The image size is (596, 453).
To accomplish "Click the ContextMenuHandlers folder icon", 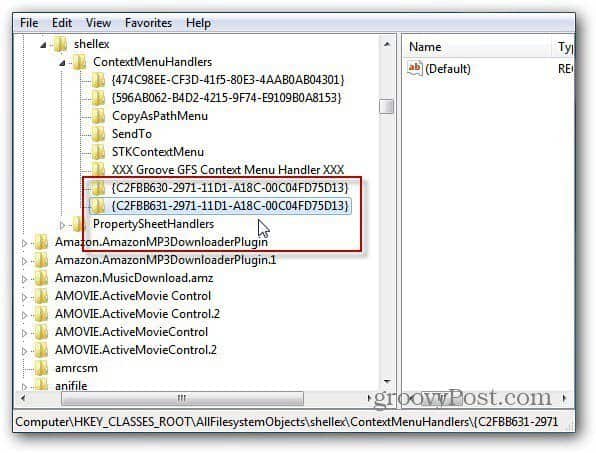I will [79, 62].
